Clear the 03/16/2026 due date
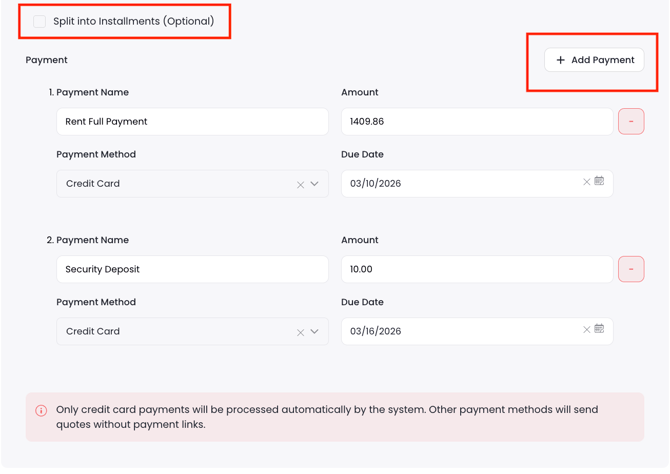The image size is (670, 474). (586, 329)
